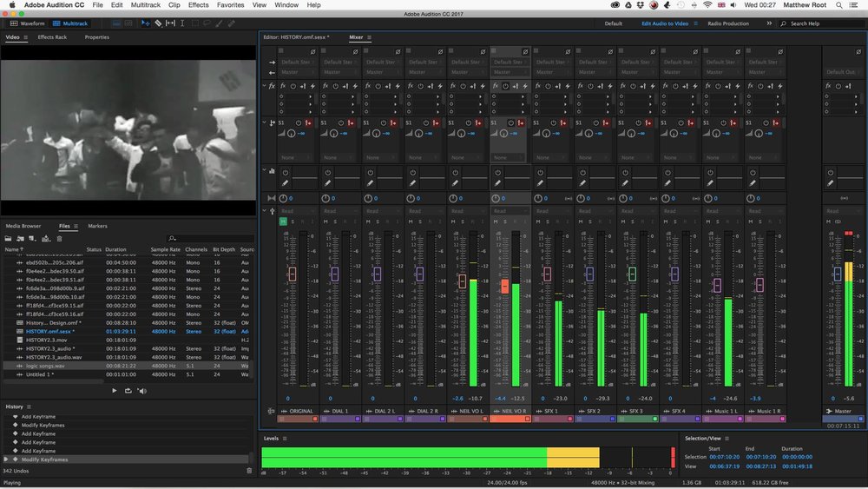Screen dimensions: 868x489
Task: Open Spotlight search in macOS menu bar
Action: (839, 5)
